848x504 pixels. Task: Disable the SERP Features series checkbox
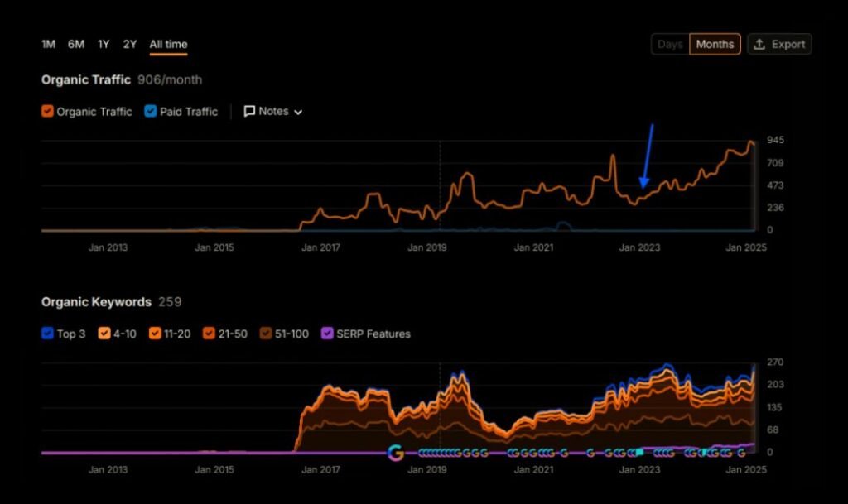click(x=328, y=334)
